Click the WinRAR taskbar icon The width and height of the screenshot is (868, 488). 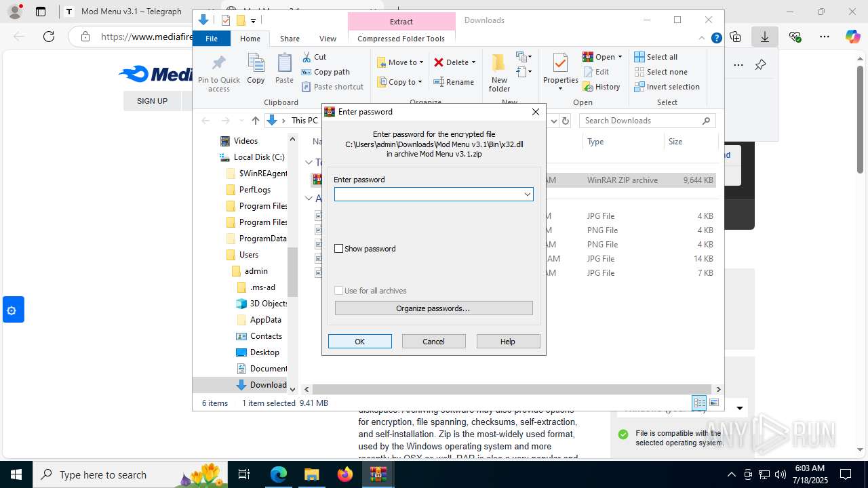pos(378,474)
